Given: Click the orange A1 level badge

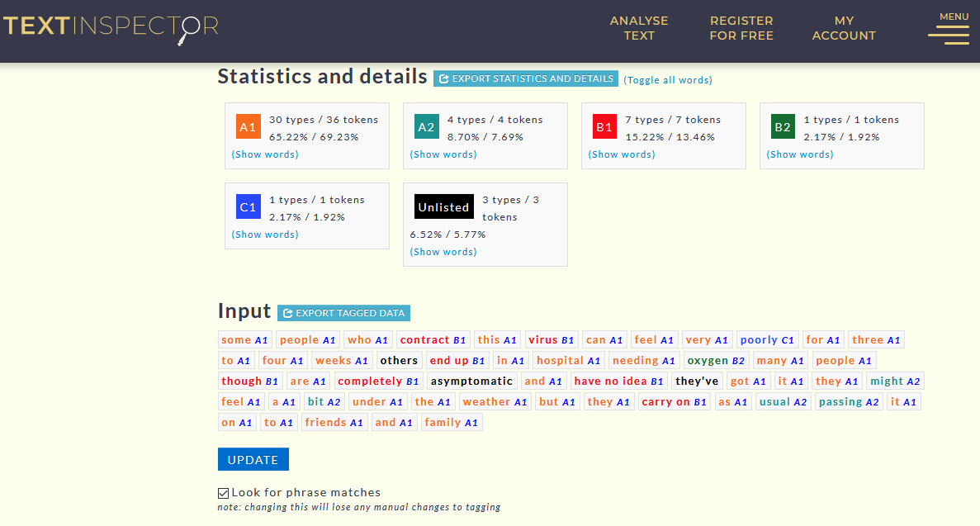Looking at the screenshot, I should tap(248, 126).
